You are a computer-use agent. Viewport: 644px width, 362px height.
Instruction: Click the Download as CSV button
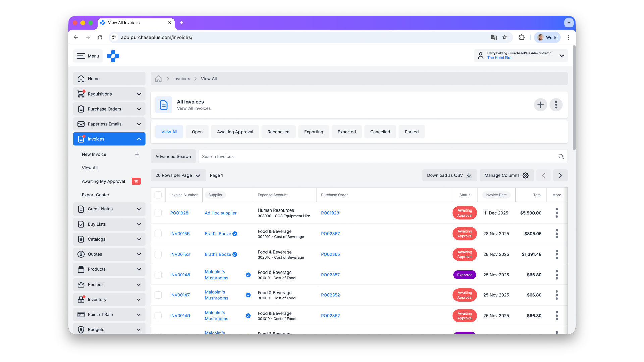click(x=449, y=175)
